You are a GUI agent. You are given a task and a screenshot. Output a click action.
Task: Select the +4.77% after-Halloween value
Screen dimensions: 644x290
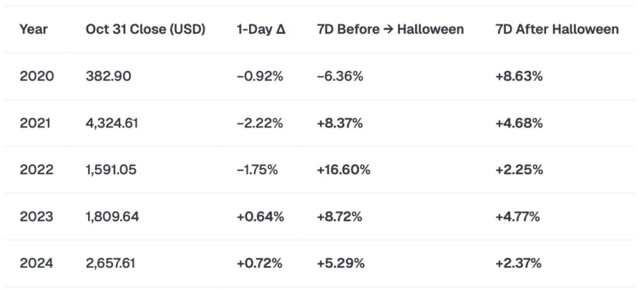tap(518, 217)
